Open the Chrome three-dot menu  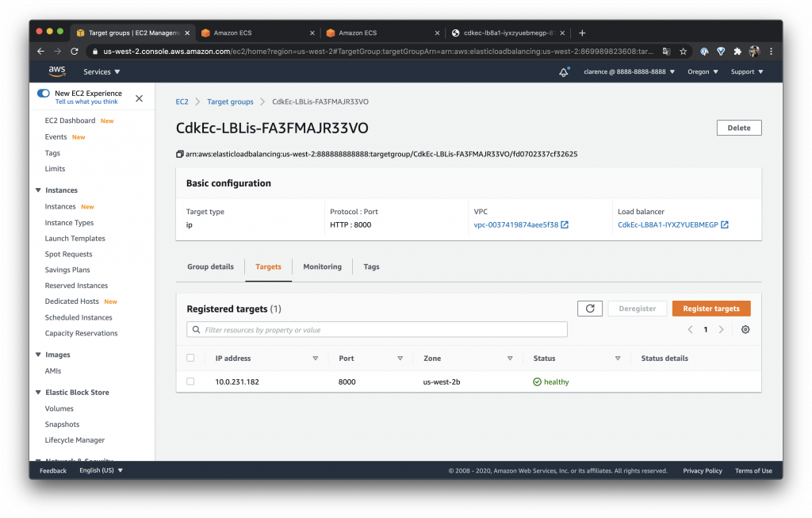tap(771, 52)
